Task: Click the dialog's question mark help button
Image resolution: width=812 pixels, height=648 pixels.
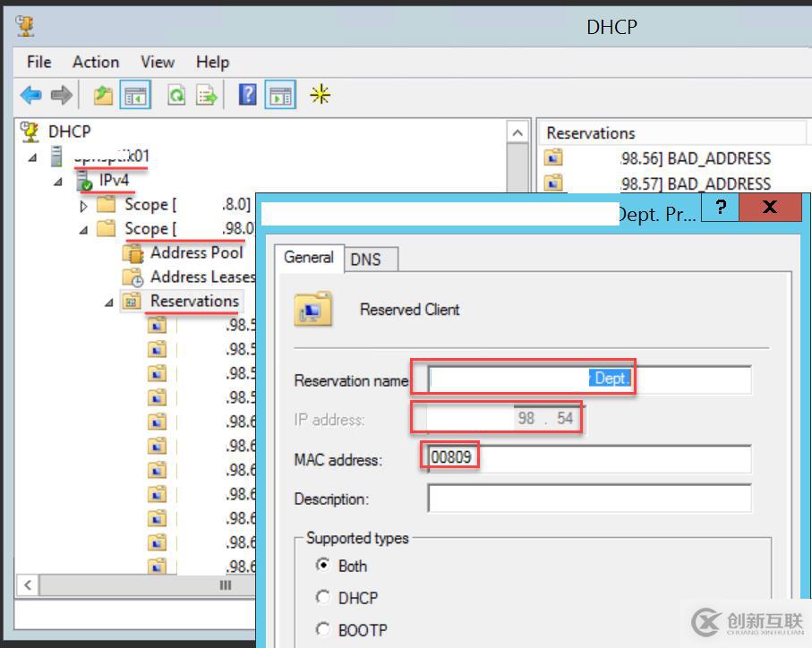Action: 721,209
